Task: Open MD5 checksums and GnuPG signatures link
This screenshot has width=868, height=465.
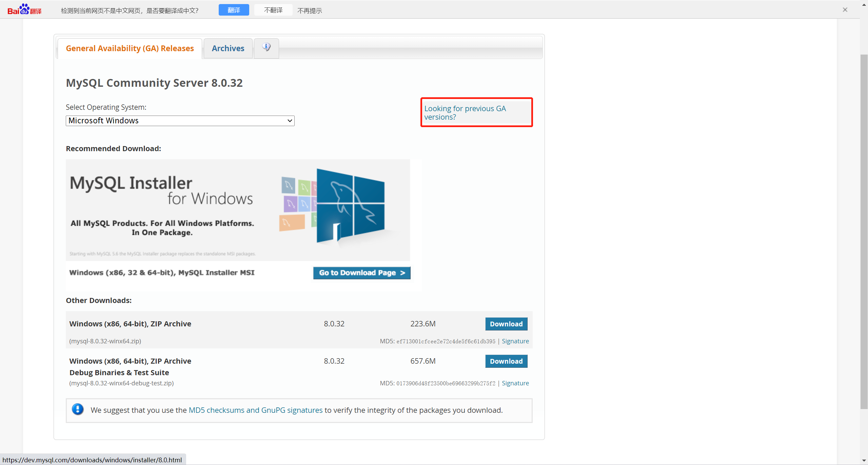Action: [x=256, y=410]
